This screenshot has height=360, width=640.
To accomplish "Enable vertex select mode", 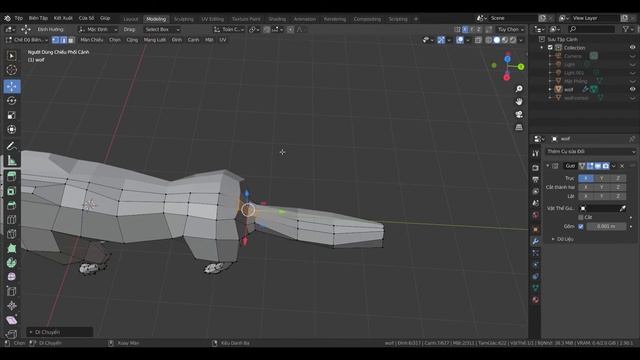I will [x=55, y=40].
